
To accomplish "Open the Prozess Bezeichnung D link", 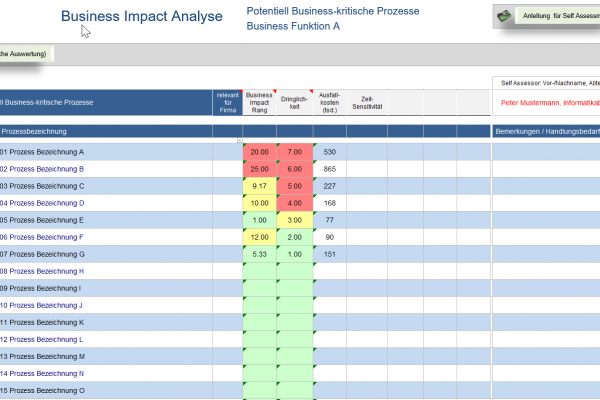I will [43, 203].
